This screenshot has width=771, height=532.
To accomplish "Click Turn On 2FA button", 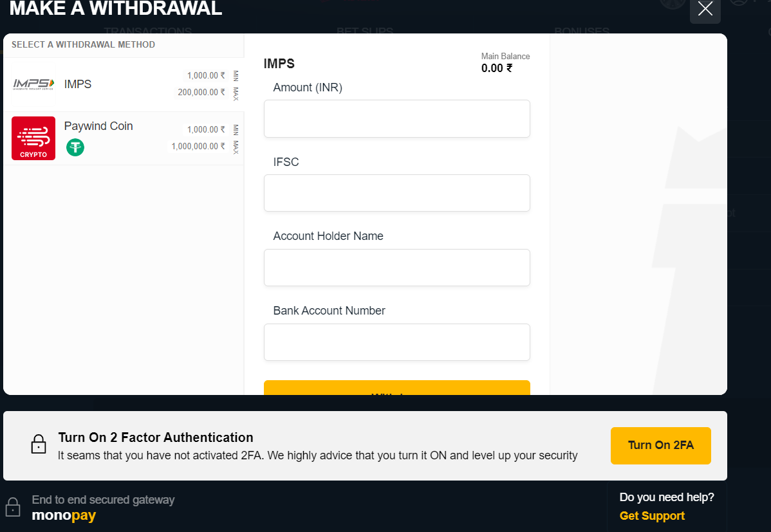I will click(660, 445).
